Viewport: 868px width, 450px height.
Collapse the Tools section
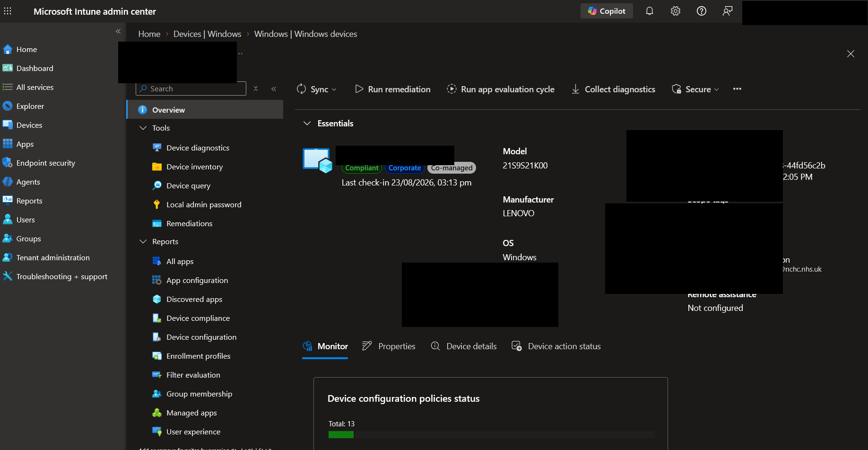point(143,128)
